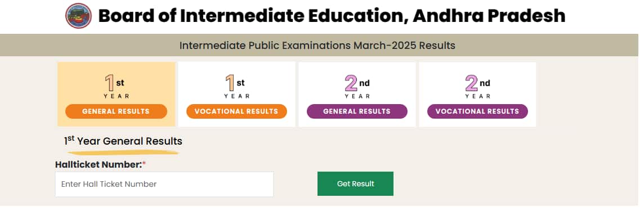Screen dimensions: 644x211
Task: Open 1st Year General Results orange button
Action: pyautogui.click(x=116, y=111)
